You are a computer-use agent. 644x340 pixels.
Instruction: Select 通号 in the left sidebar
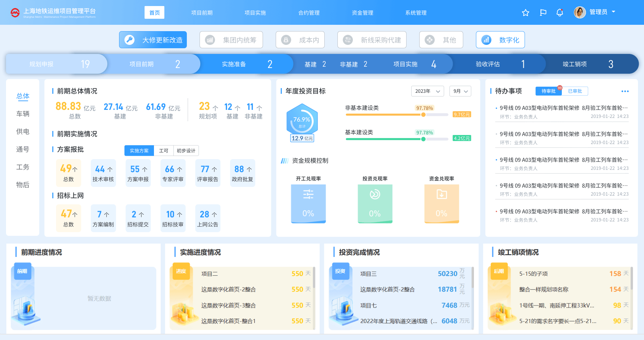pos(23,149)
